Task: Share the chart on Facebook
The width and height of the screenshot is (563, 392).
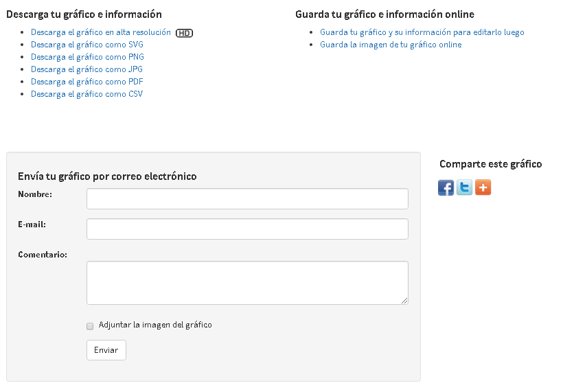Action: click(x=446, y=187)
